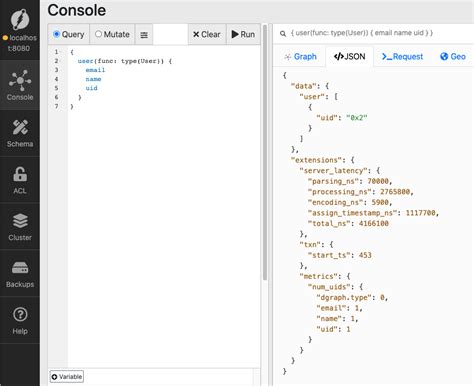Click the "assign_timestamp_ns" line
This screenshot has width=474, height=386.
click(373, 213)
